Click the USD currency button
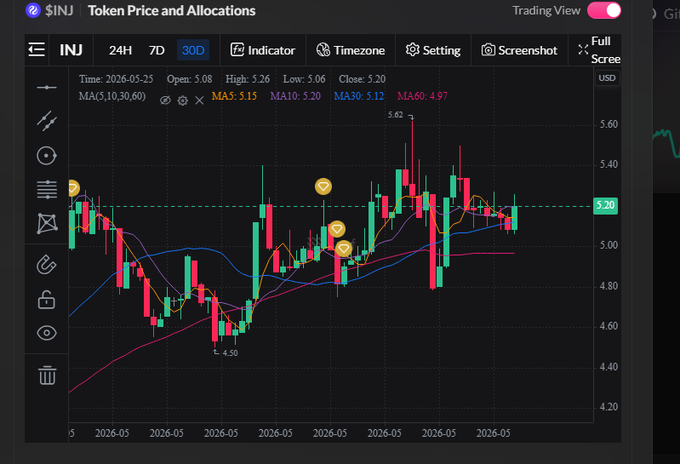The width and height of the screenshot is (680, 464). tap(607, 78)
